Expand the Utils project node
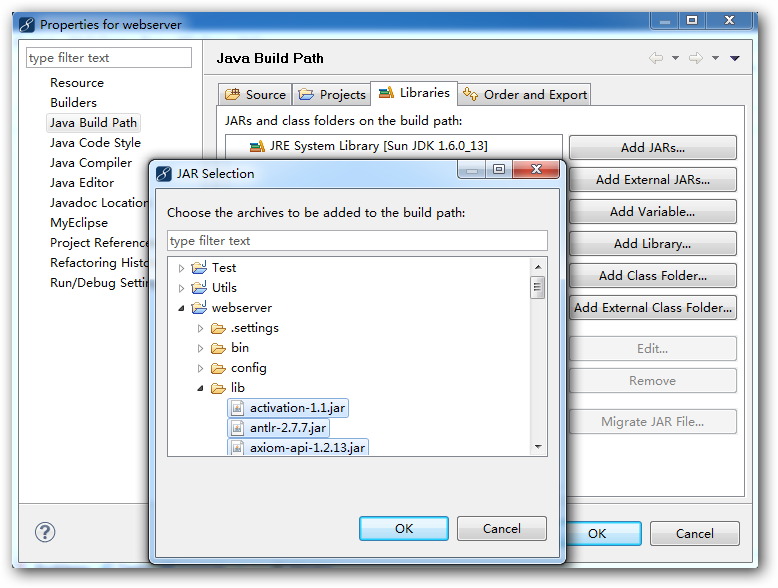The image size is (778, 588). [181, 288]
